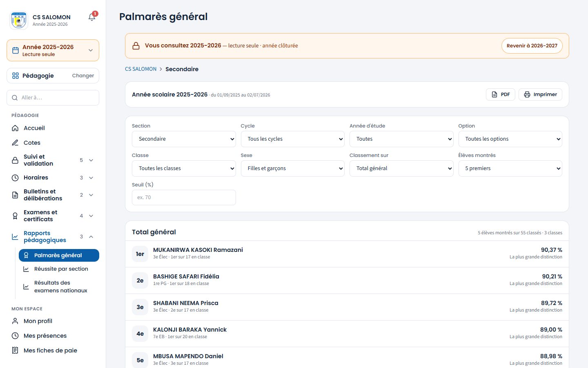Viewport: 588px width, 368px height.
Task: Click the Bulletins et délibérations document icon
Action: coord(15,195)
